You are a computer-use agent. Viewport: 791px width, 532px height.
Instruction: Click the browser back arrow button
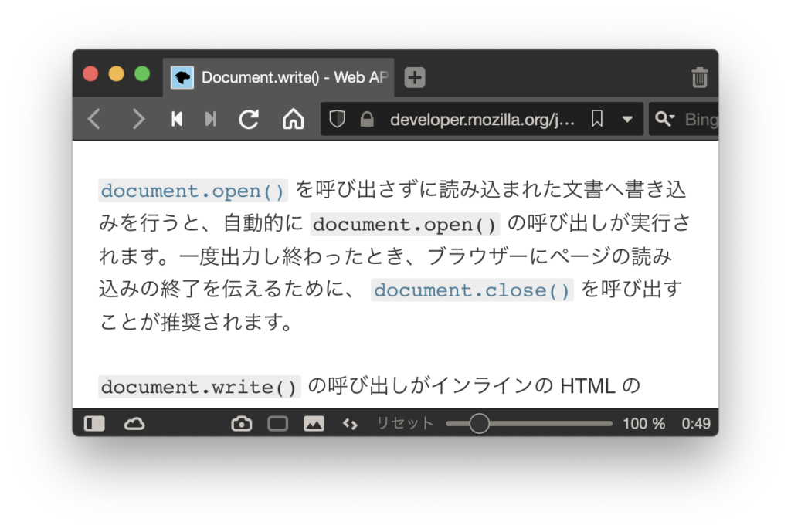pos(94,119)
